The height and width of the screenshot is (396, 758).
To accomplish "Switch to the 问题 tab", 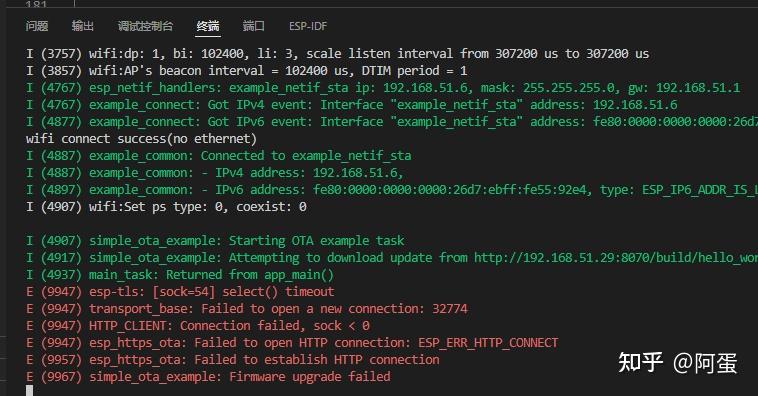I will (x=37, y=26).
